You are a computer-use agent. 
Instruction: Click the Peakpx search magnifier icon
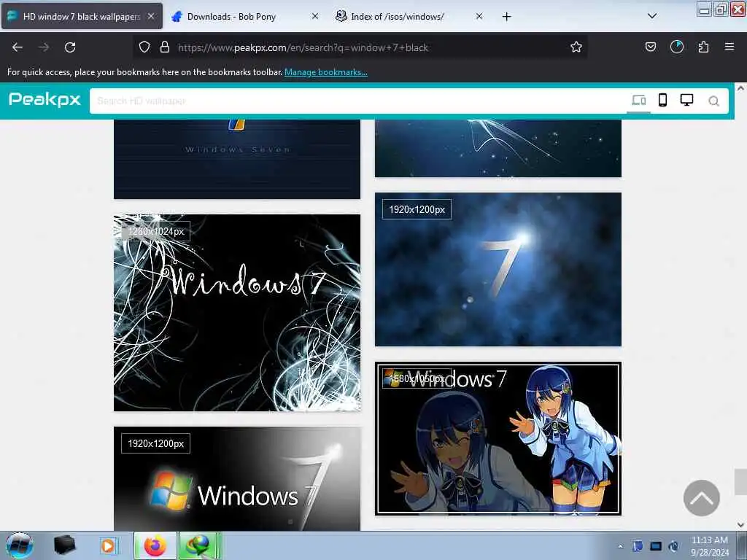[x=713, y=101]
